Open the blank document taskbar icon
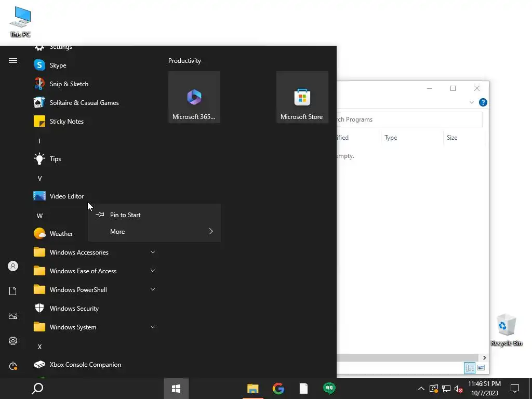532x399 pixels. click(303, 389)
